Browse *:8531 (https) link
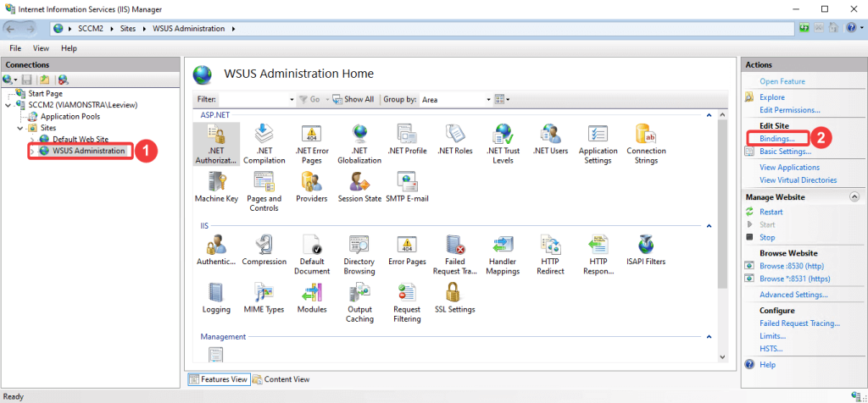This screenshot has width=868, height=403. (x=794, y=279)
